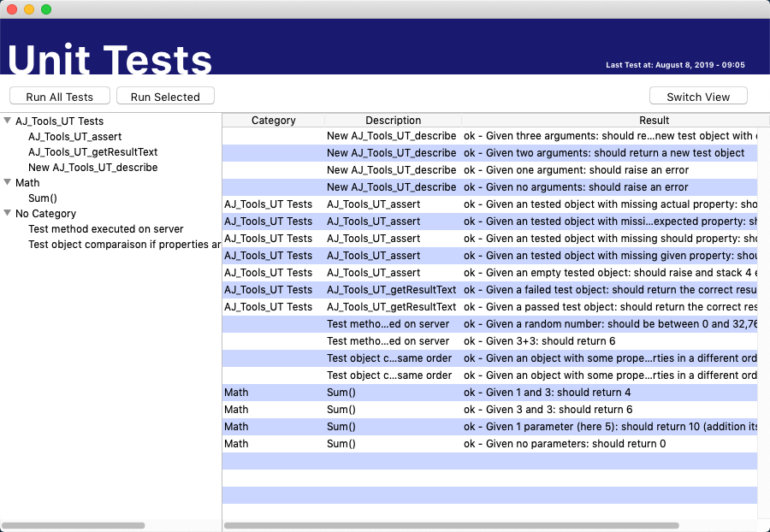Select Test method executed on server item
The width and height of the screenshot is (770, 532).
click(x=105, y=229)
